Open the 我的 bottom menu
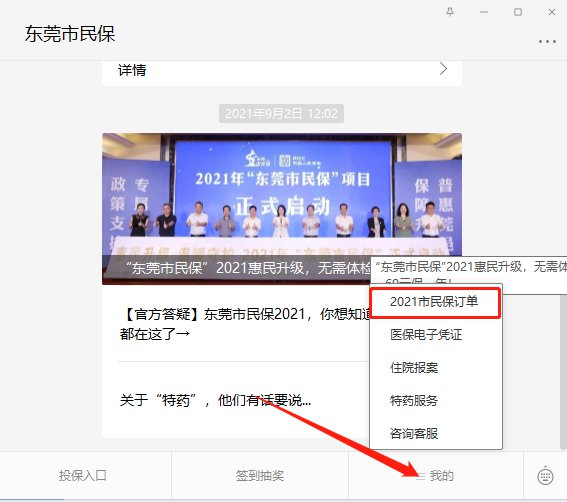Screen dimensions: 567x502 (x=436, y=476)
